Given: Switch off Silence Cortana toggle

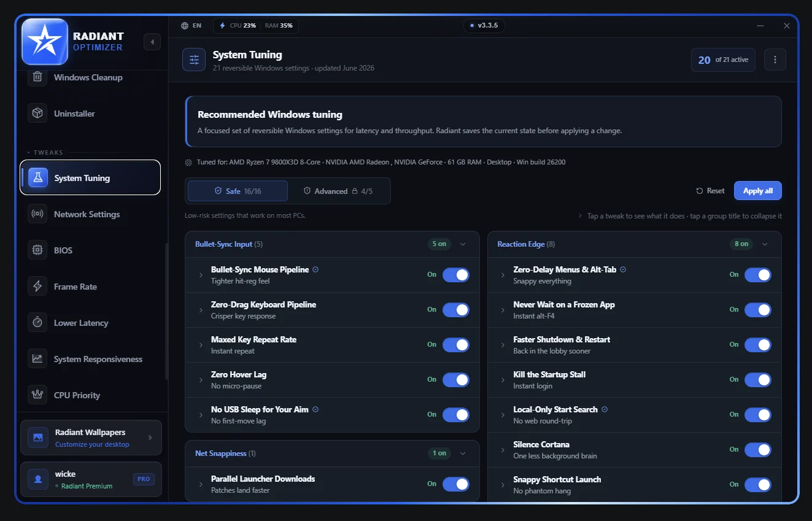Looking at the screenshot, I should (758, 450).
